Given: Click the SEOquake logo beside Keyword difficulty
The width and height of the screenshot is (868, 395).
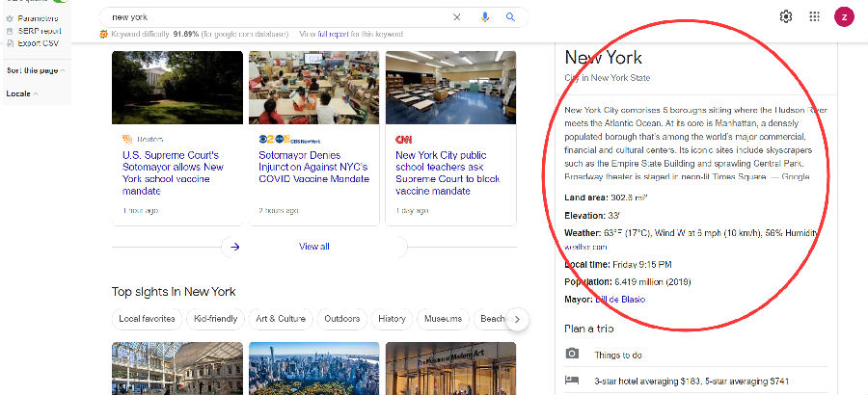Looking at the screenshot, I should point(103,35).
